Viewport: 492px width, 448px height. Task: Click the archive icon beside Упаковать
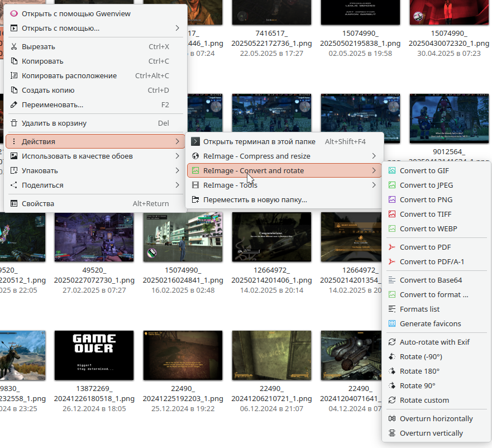[x=14, y=170]
